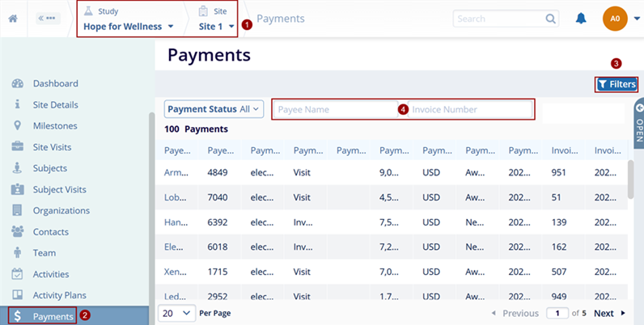The image size is (644, 325).
Task: Open Site Visits in the sidebar
Action: pos(52,147)
